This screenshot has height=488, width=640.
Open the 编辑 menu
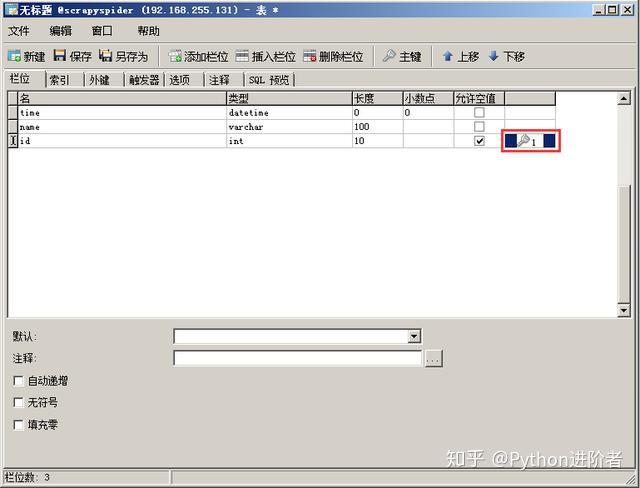(x=60, y=31)
